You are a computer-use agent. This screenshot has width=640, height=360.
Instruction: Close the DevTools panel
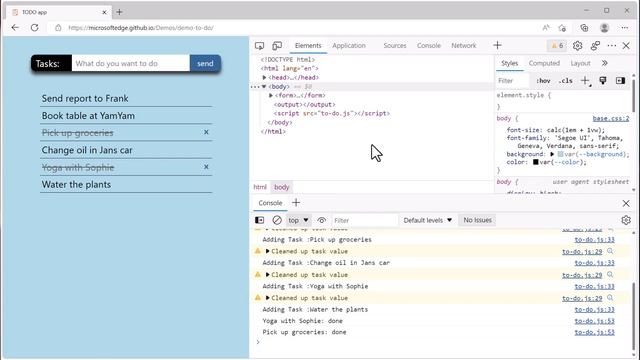tap(626, 46)
